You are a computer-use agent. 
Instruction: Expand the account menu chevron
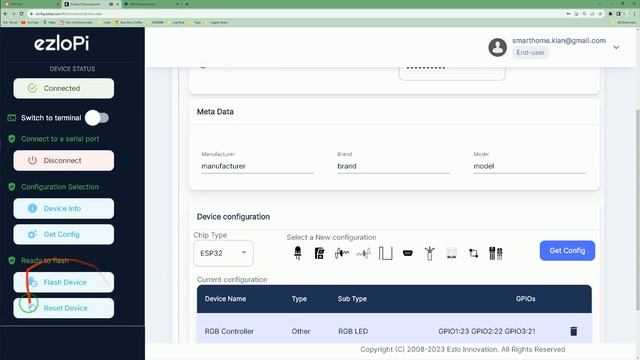pyautogui.click(x=616, y=47)
